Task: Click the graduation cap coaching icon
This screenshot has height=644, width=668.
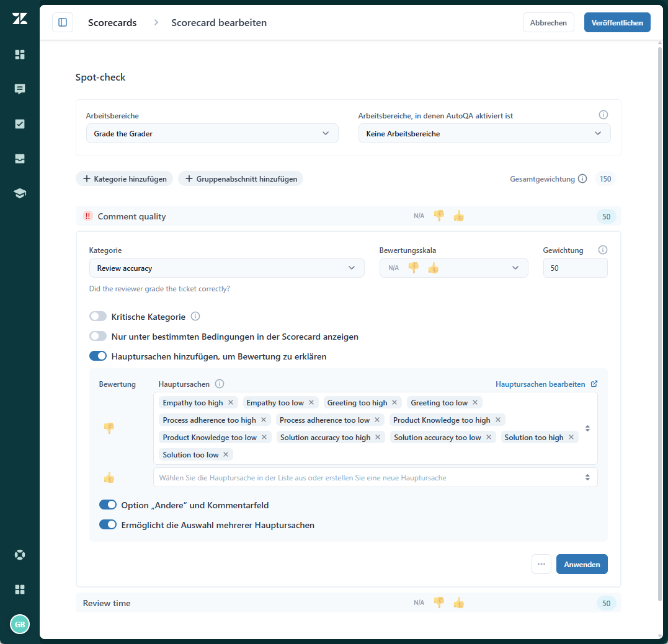Action: (x=20, y=193)
